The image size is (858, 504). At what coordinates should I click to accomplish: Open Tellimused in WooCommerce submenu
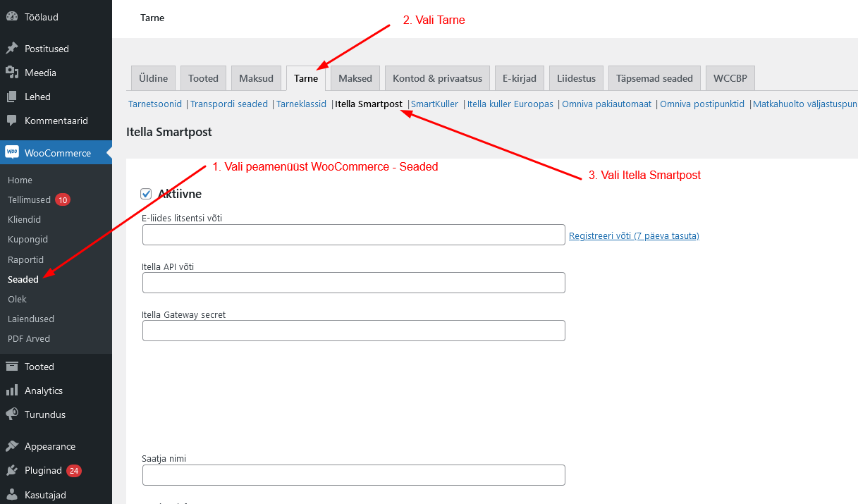coord(29,200)
